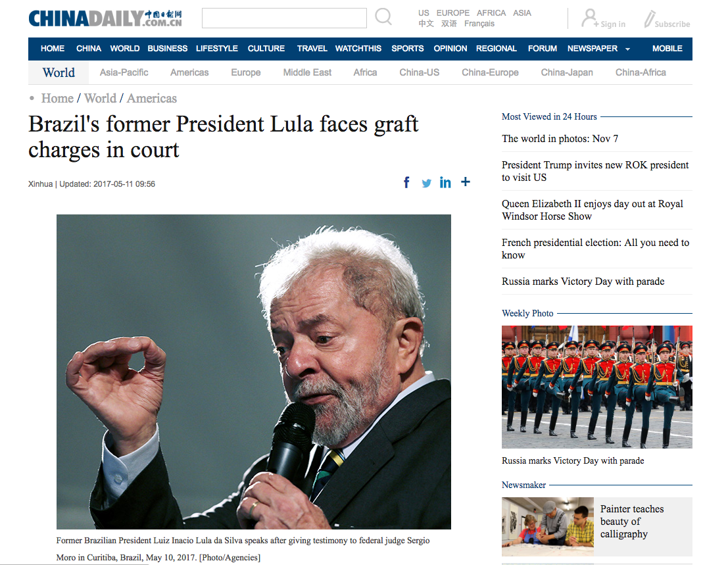The height and width of the screenshot is (565, 728).
Task: Go to China Daily logo homepage
Action: click(x=105, y=18)
